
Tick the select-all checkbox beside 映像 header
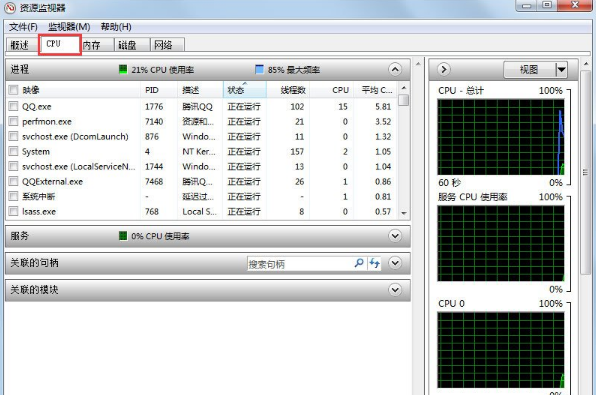[13, 90]
